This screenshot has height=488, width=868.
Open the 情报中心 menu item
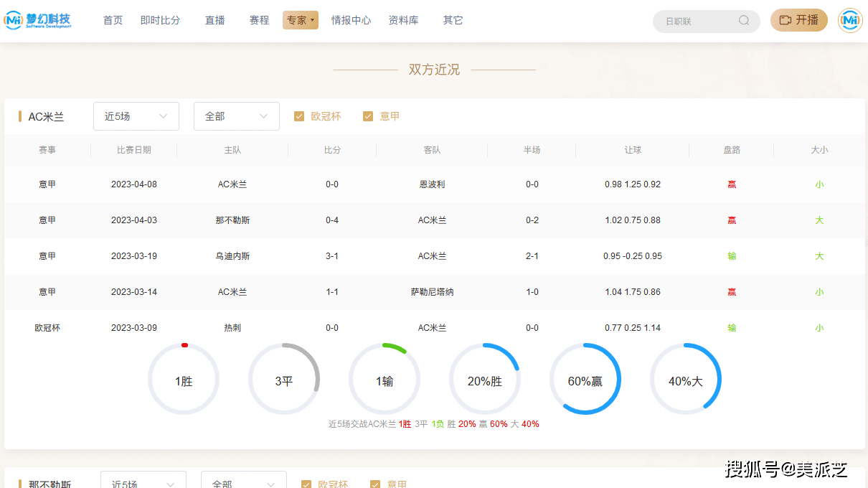coord(351,20)
